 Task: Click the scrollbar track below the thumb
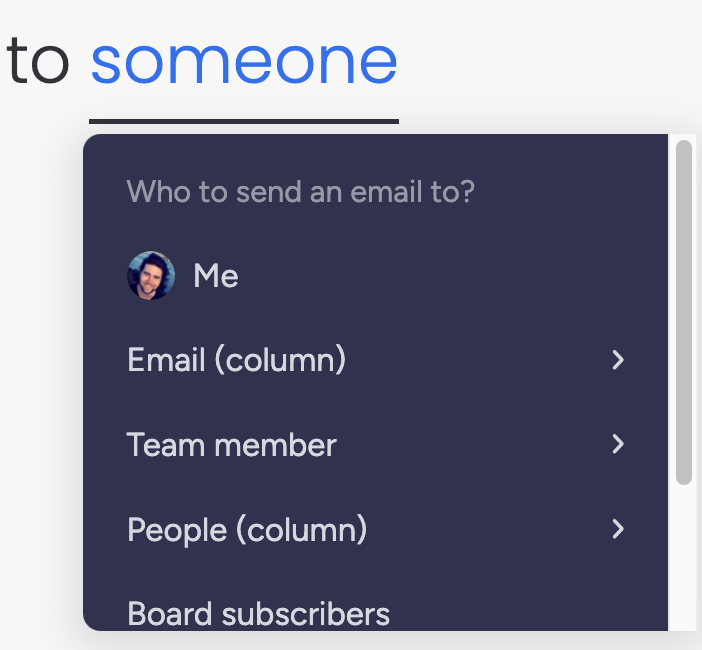point(684,557)
